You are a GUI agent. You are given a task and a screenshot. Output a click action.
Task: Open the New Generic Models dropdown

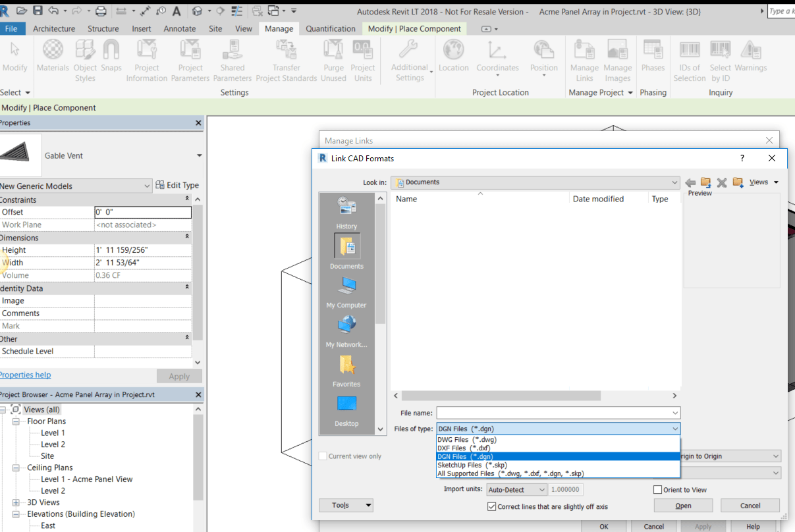[x=75, y=186]
